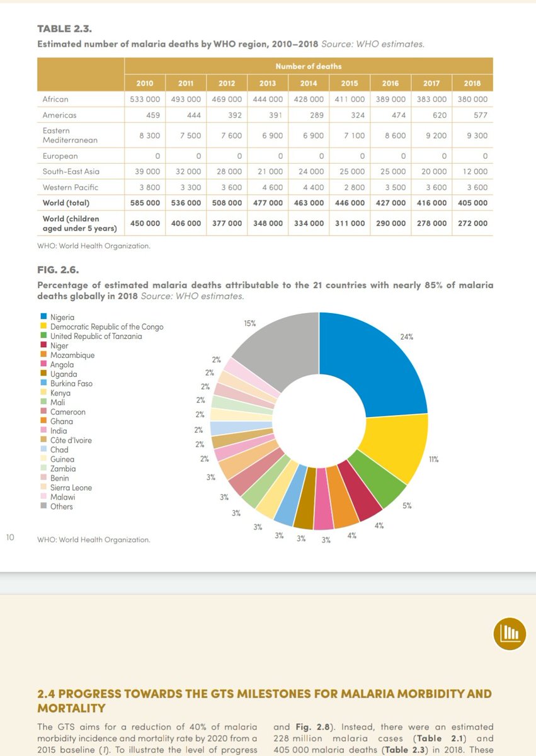Click the 459 cell in Americas row
This screenshot has width=536, height=756.
pyautogui.click(x=152, y=115)
